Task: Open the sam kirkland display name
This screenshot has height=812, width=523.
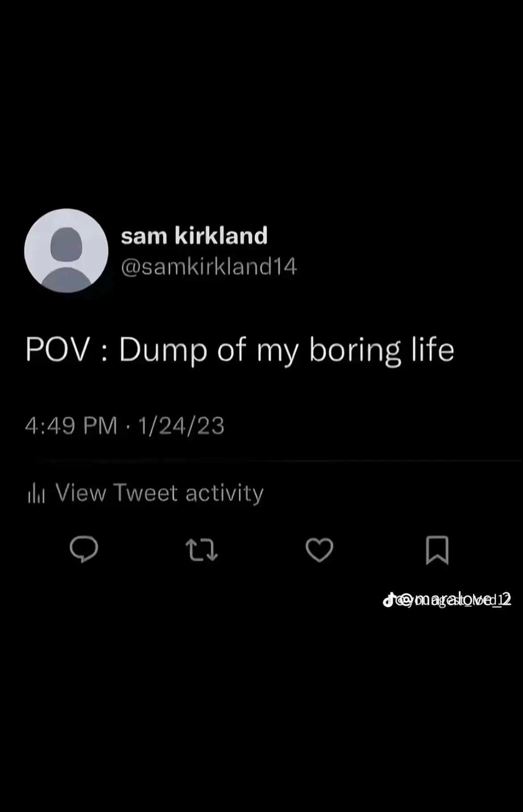Action: tap(194, 235)
